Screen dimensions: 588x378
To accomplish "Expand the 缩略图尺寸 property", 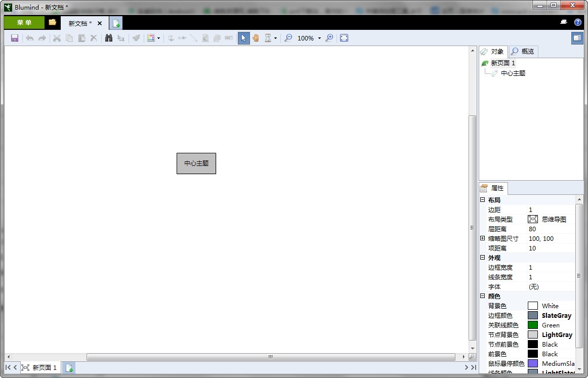I will [483, 238].
